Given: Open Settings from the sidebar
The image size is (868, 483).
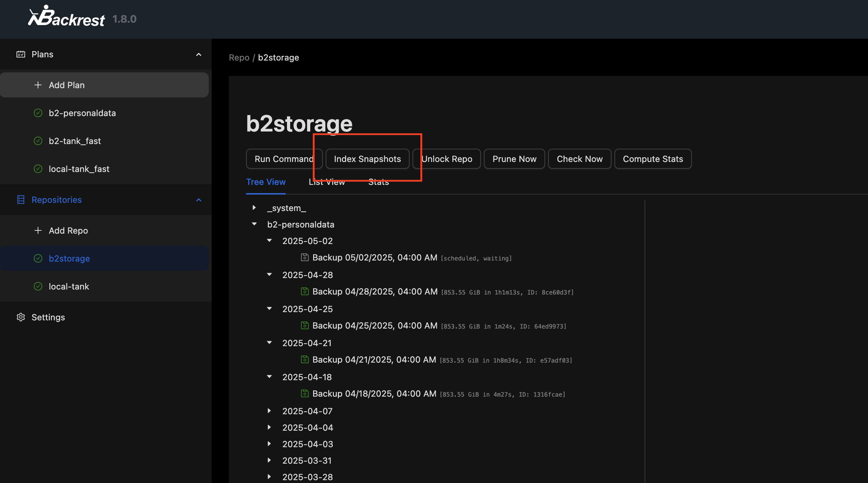Looking at the screenshot, I should pyautogui.click(x=104, y=317).
